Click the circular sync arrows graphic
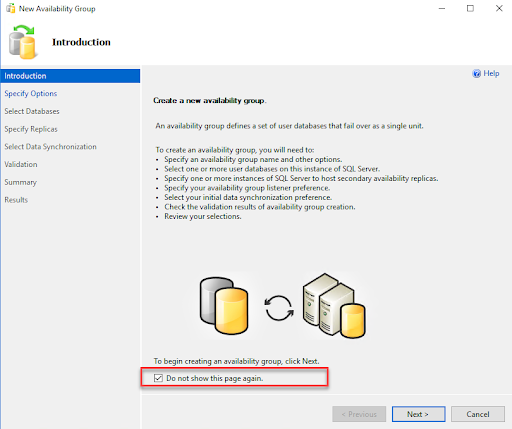 click(279, 308)
